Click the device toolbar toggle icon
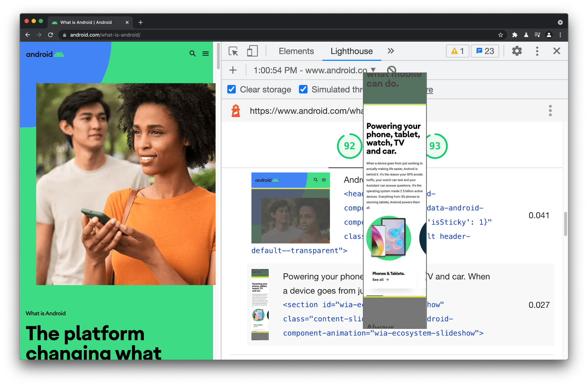This screenshot has height=386, width=588. coord(251,51)
